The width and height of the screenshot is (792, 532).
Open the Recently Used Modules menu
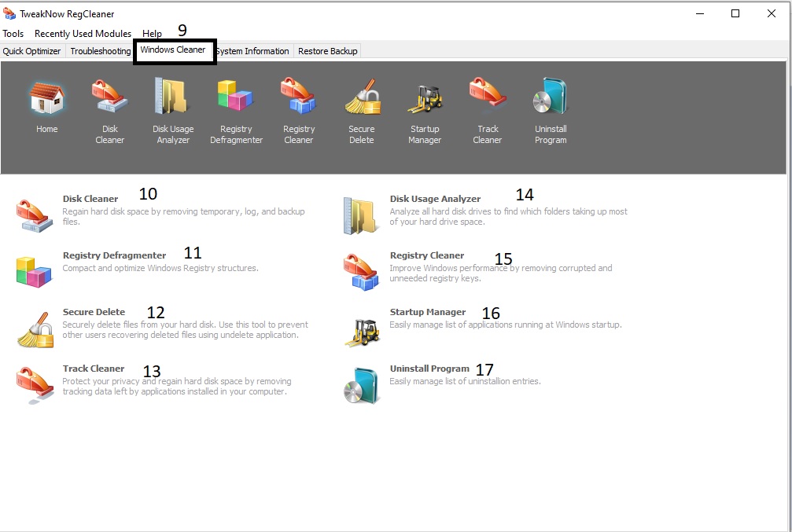[x=83, y=33]
